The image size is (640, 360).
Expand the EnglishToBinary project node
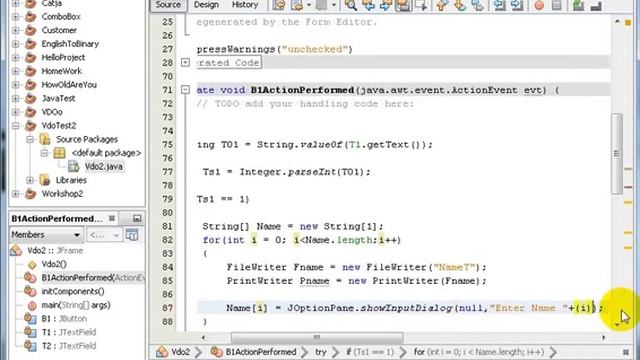[16, 44]
